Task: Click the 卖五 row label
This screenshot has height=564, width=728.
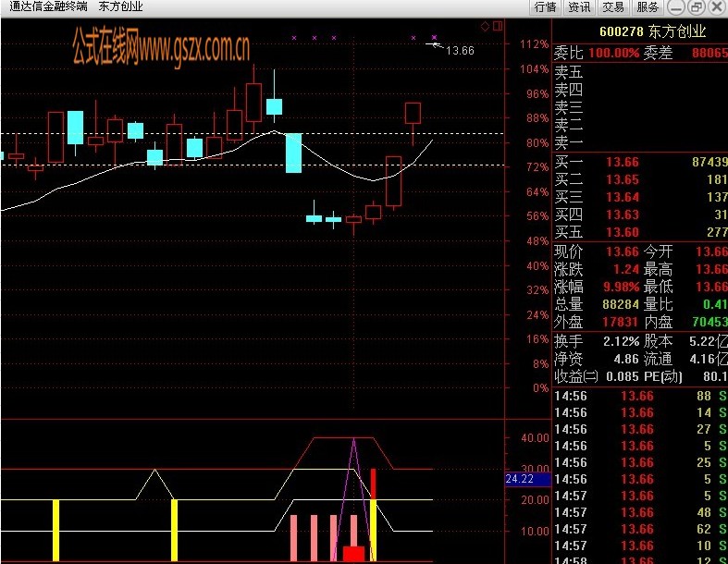Action: 568,72
